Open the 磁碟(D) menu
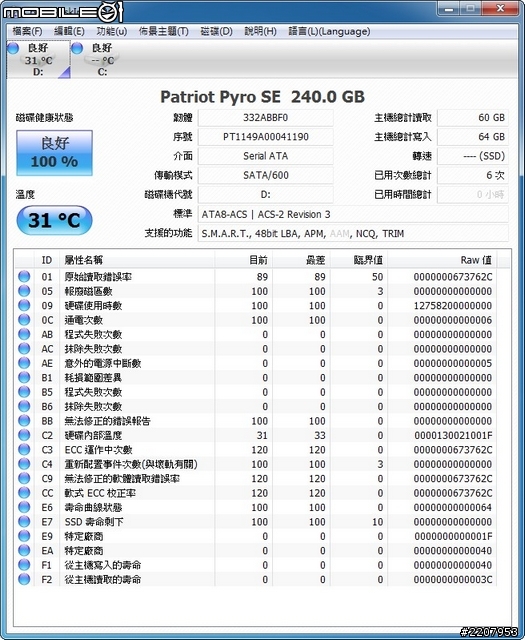The image size is (525, 640). (x=216, y=31)
